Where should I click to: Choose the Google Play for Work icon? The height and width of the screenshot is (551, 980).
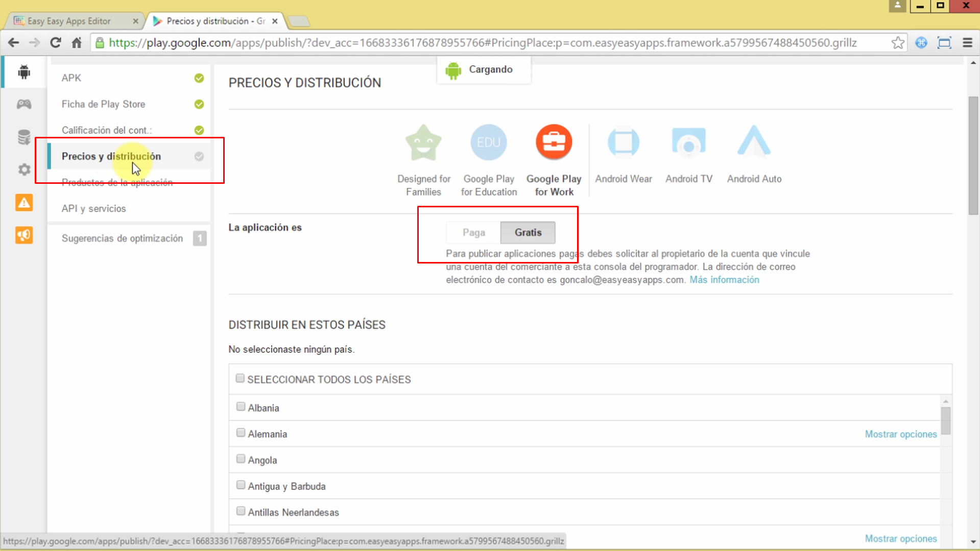click(554, 142)
